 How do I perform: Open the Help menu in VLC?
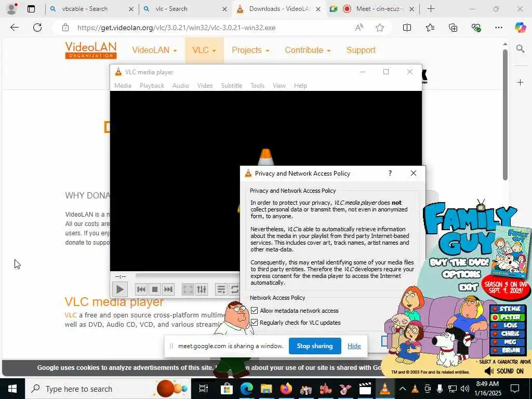pos(300,86)
